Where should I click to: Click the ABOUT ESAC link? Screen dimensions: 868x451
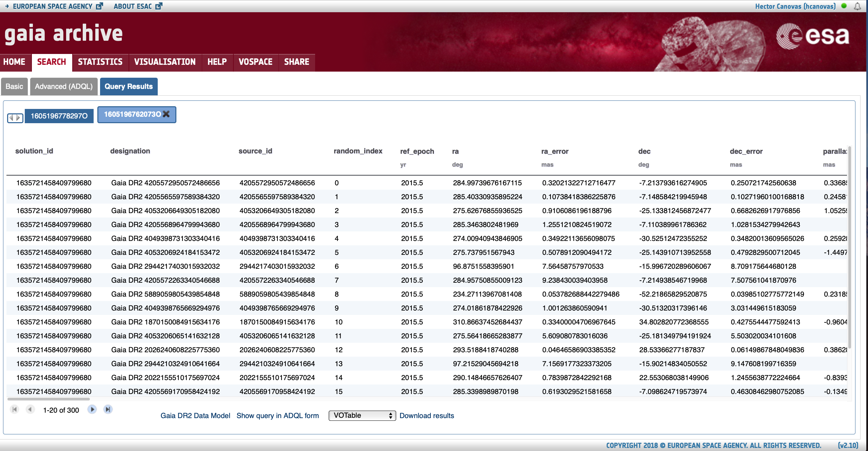pos(133,6)
